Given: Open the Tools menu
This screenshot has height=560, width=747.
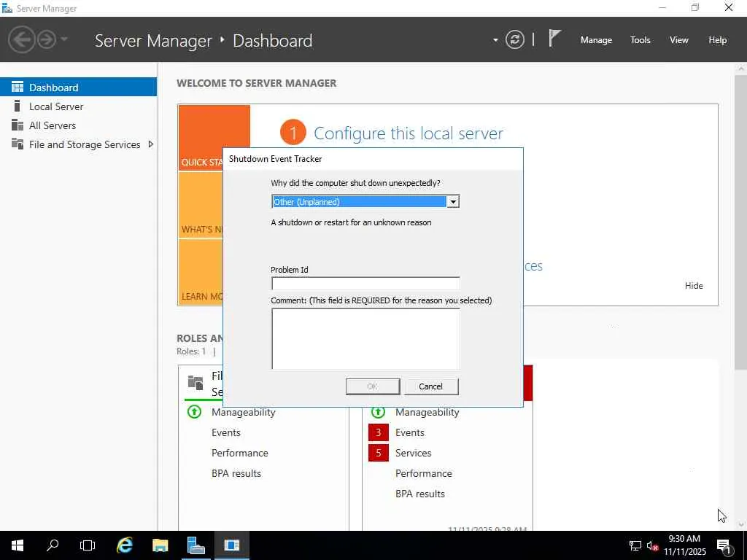Looking at the screenshot, I should (x=640, y=40).
